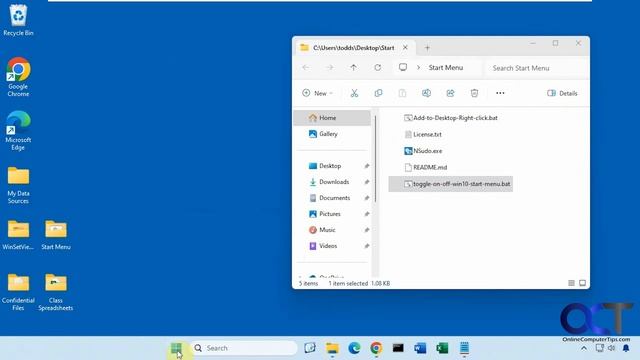The width and height of the screenshot is (640, 360).
Task: Go back with the Back arrow
Action: pyautogui.click(x=306, y=68)
